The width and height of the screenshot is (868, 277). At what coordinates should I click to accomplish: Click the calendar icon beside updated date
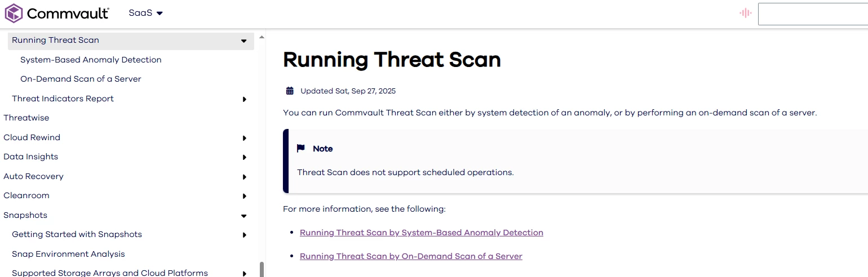tap(290, 91)
